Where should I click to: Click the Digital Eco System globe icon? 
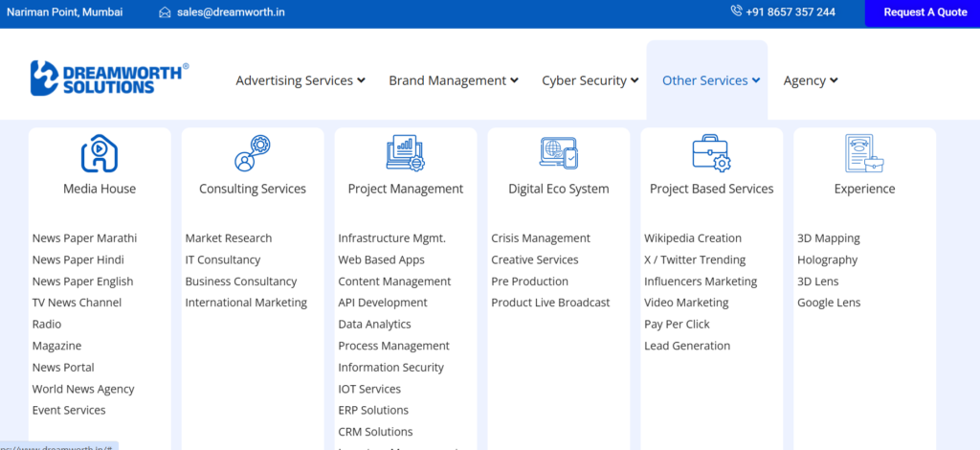[x=559, y=153]
